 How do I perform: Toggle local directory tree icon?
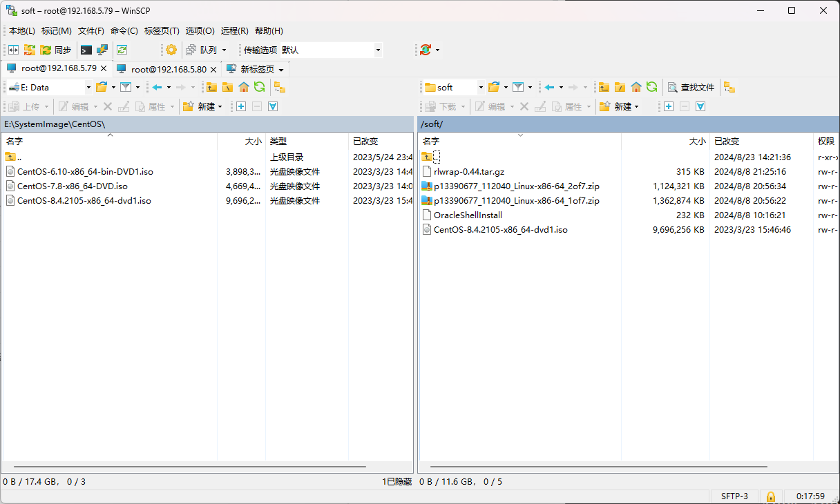coord(280,87)
